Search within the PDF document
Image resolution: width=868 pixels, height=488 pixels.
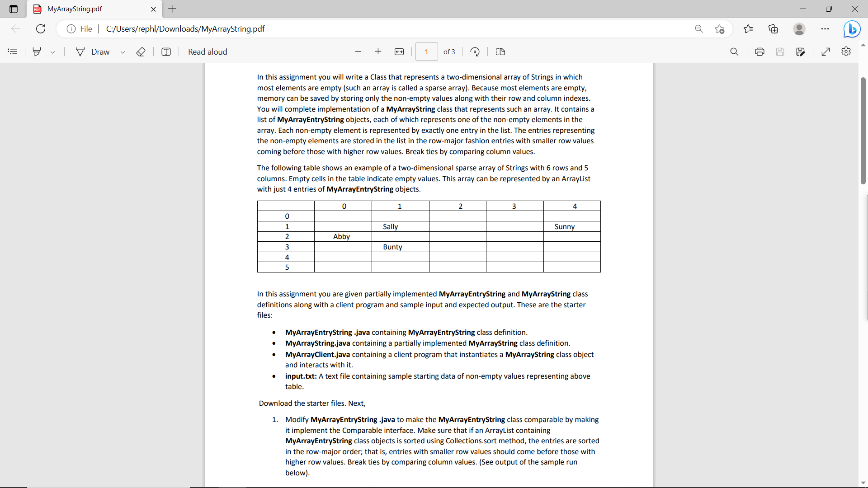(x=734, y=52)
